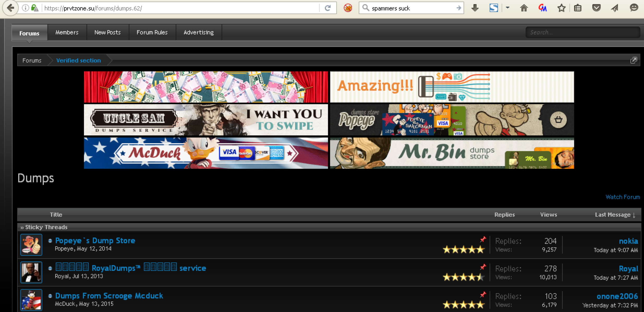Click the Forum Rules tab item
Screen dimensions: 644x312
click(x=152, y=32)
